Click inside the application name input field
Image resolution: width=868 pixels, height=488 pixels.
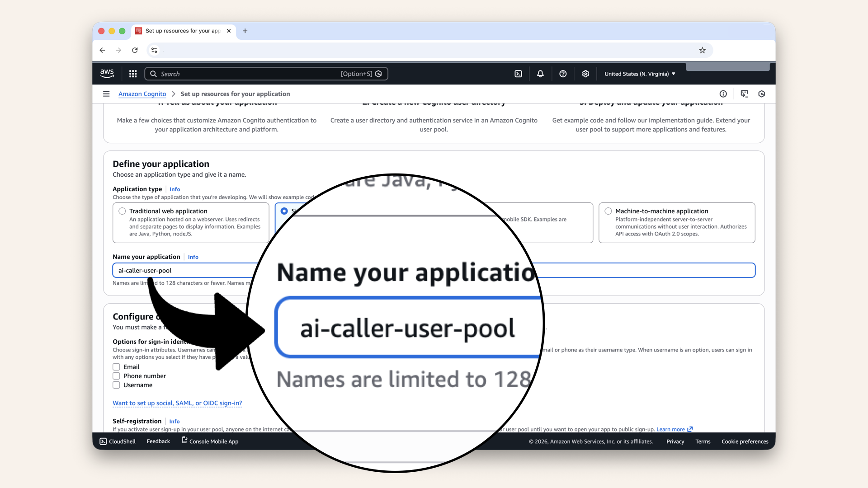point(181,270)
